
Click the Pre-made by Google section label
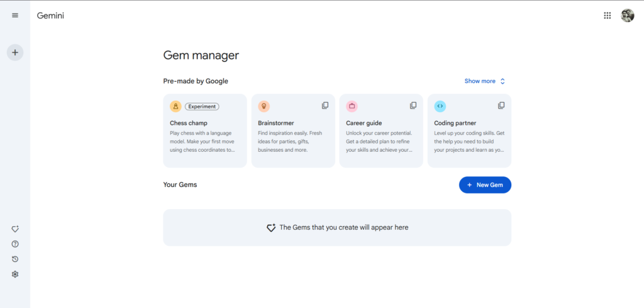(x=196, y=81)
